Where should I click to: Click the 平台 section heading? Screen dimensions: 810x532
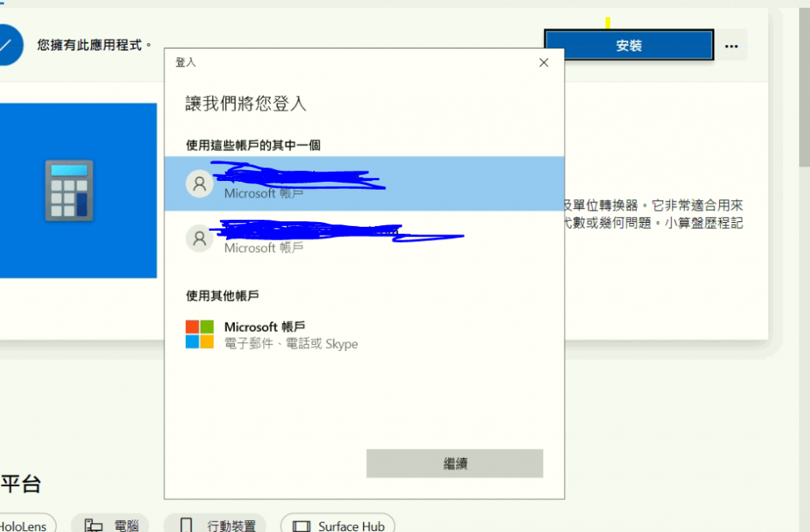point(21,484)
